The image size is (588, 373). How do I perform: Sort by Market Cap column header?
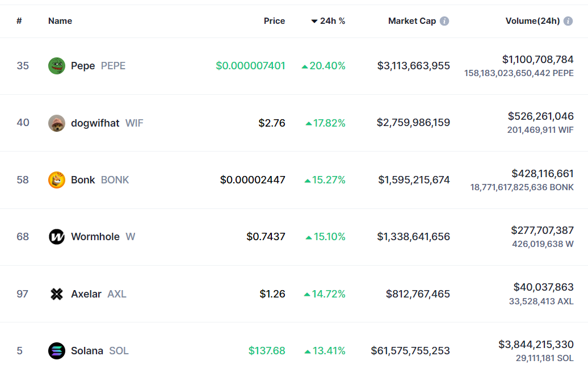point(411,21)
